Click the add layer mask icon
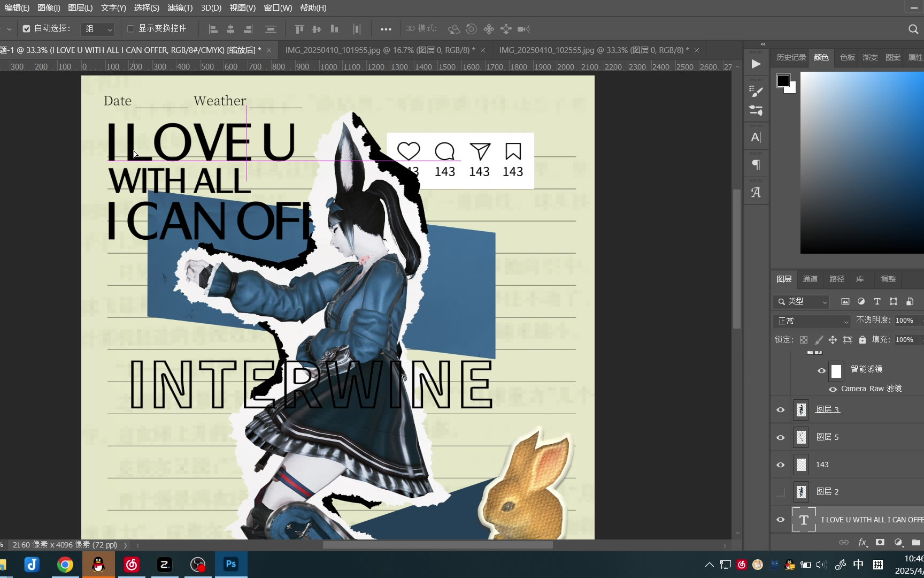The width and height of the screenshot is (924, 578). click(880, 542)
